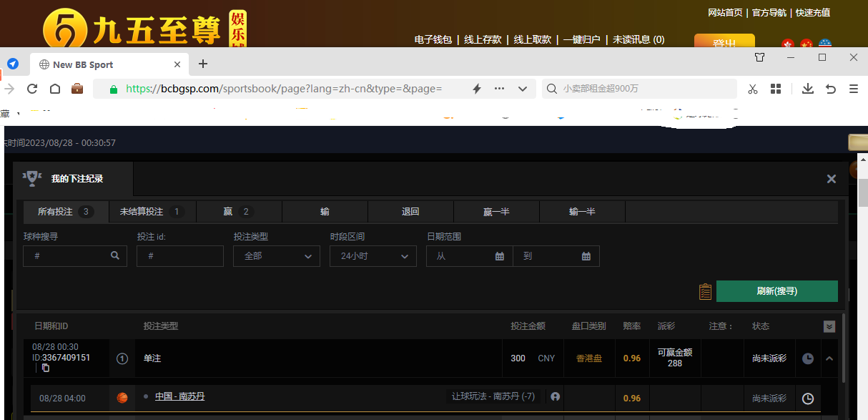Switch to the 赢 tab

click(x=239, y=212)
